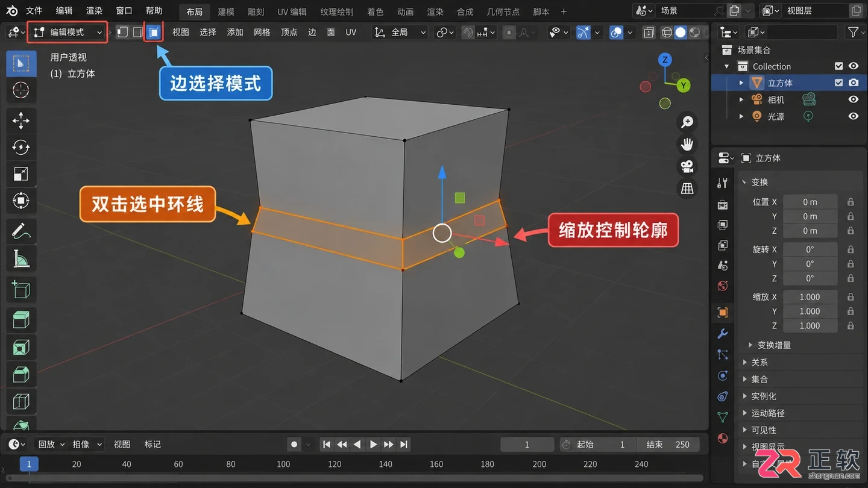
Task: Activate the Scale tool
Action: (x=21, y=174)
